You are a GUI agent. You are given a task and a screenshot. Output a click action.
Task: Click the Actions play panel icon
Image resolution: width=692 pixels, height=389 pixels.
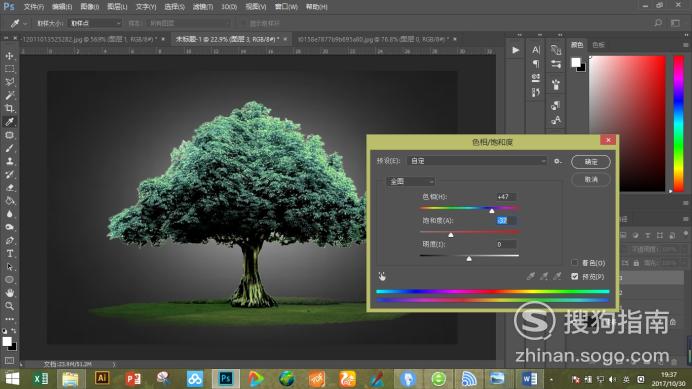tap(515, 50)
